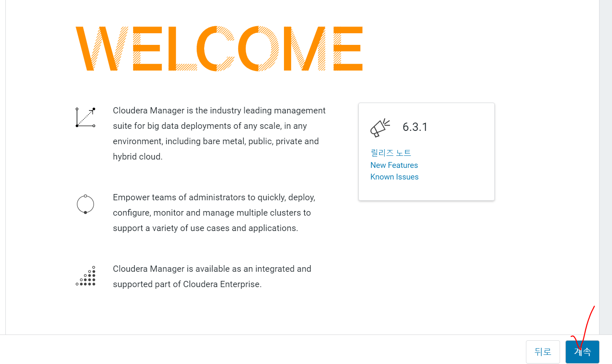Open the Known Issues link
Viewport: 612px width, 364px height.
point(395,177)
